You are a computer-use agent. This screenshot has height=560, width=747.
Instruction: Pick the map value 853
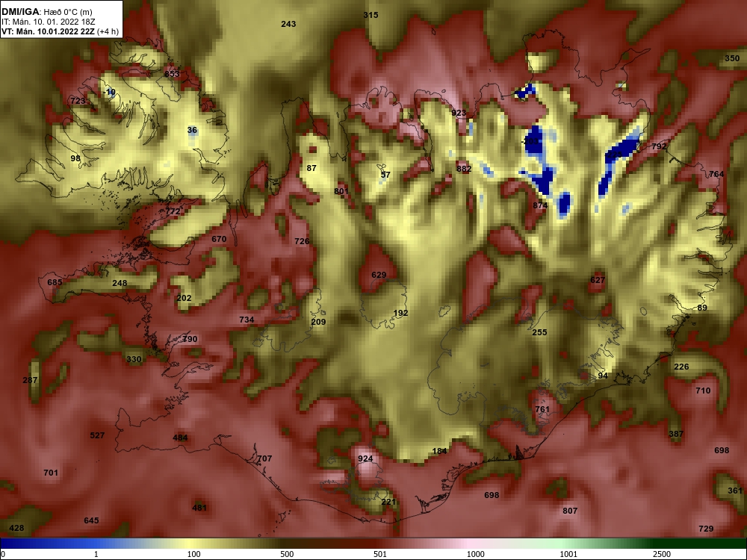(172, 74)
